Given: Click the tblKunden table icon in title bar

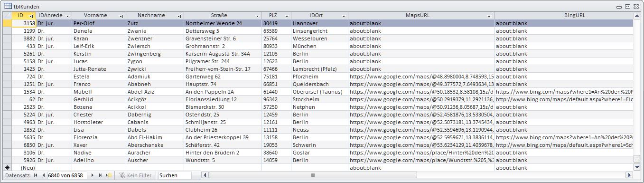Looking at the screenshot, I should coord(8,6).
